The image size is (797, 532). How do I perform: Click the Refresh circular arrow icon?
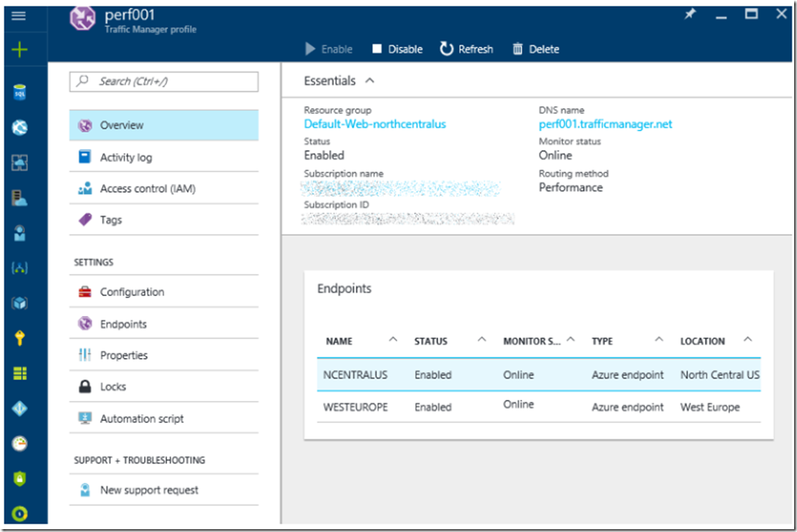(x=446, y=48)
